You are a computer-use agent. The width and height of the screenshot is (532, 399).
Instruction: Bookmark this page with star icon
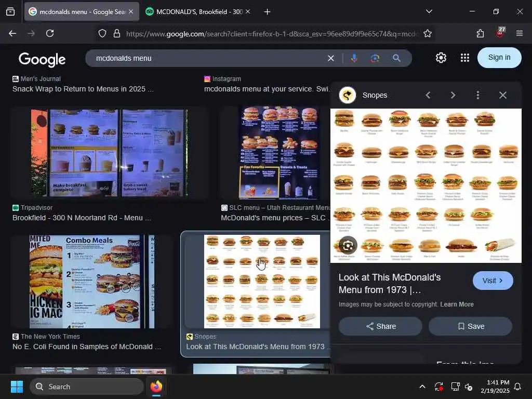click(x=428, y=33)
